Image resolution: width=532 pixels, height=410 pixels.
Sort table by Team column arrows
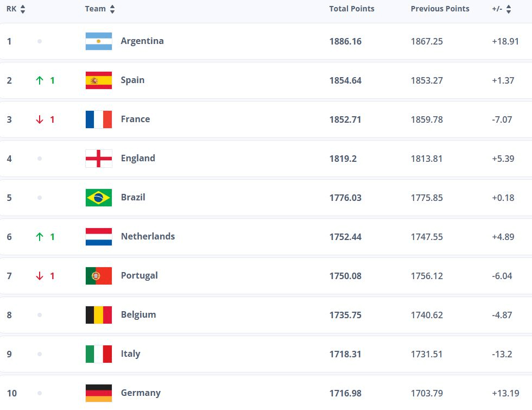[112, 9]
